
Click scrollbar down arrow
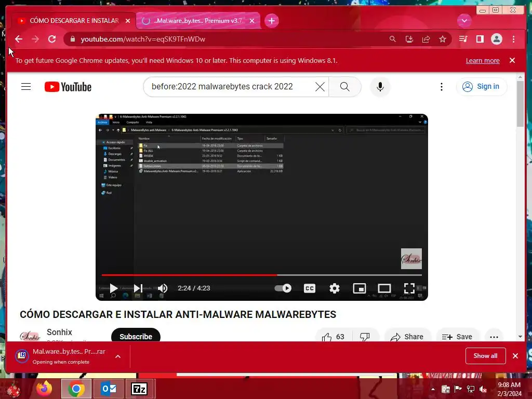(x=520, y=337)
